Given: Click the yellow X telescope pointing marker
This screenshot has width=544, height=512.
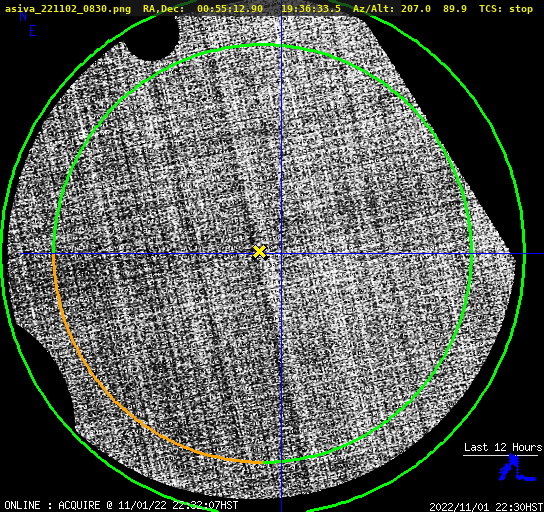Looking at the screenshot, I should pyautogui.click(x=260, y=252).
